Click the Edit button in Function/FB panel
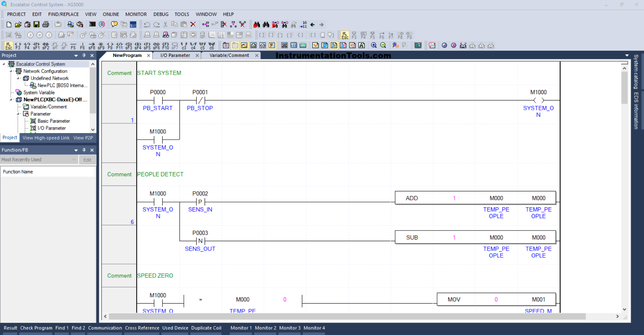 tap(87, 160)
